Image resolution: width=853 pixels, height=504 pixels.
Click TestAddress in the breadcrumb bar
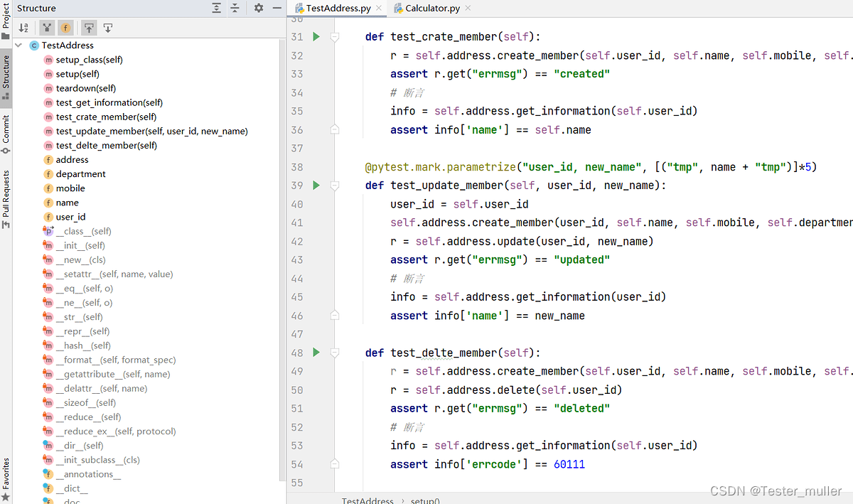click(368, 500)
